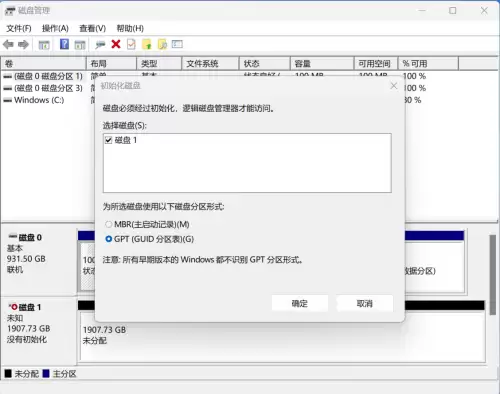Sort by the % 可用 column header
The width and height of the screenshot is (500, 394).
(428, 63)
